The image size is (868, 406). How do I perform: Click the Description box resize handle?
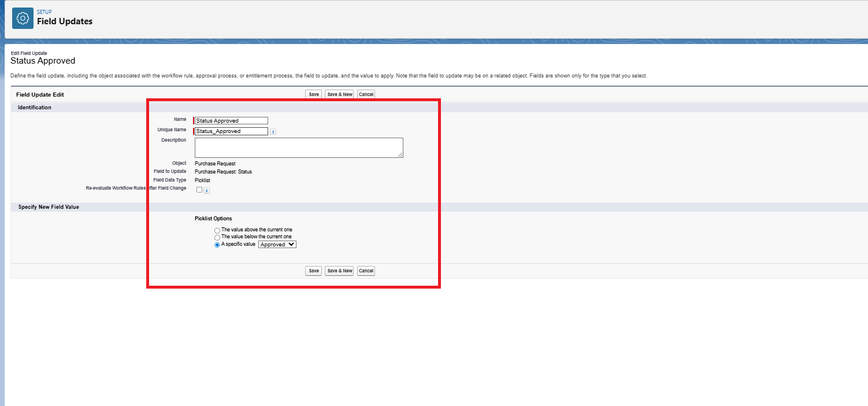point(400,155)
